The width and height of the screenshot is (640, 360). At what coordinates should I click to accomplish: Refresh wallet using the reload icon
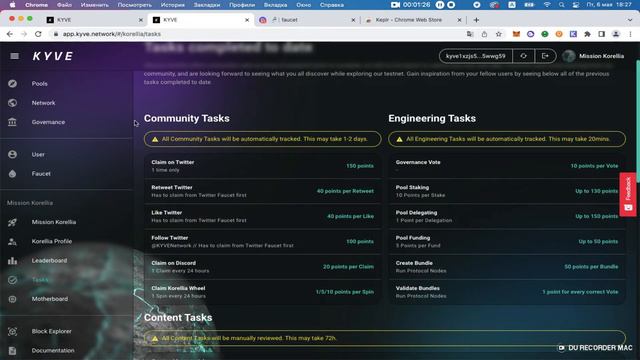coord(523,56)
